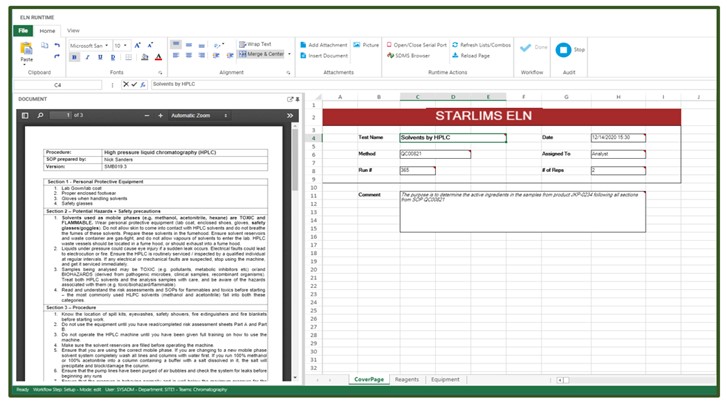Open the SDMS Browser
Screen dimensions: 727x406
click(408, 56)
